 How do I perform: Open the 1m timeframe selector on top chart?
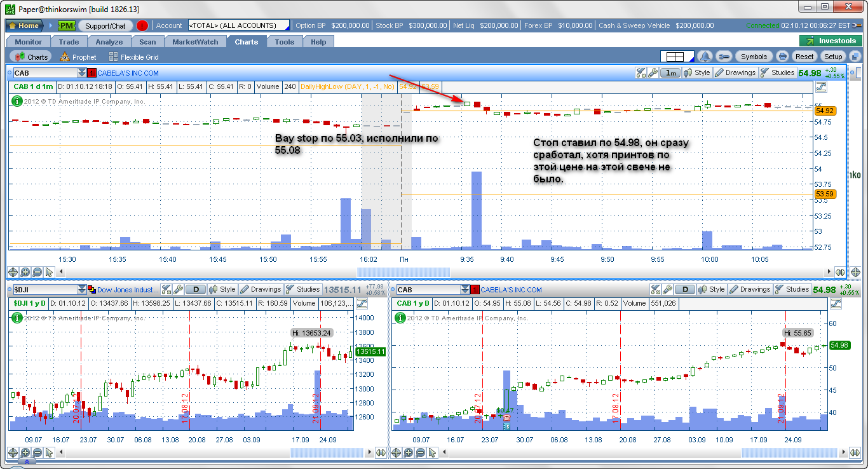tap(670, 73)
